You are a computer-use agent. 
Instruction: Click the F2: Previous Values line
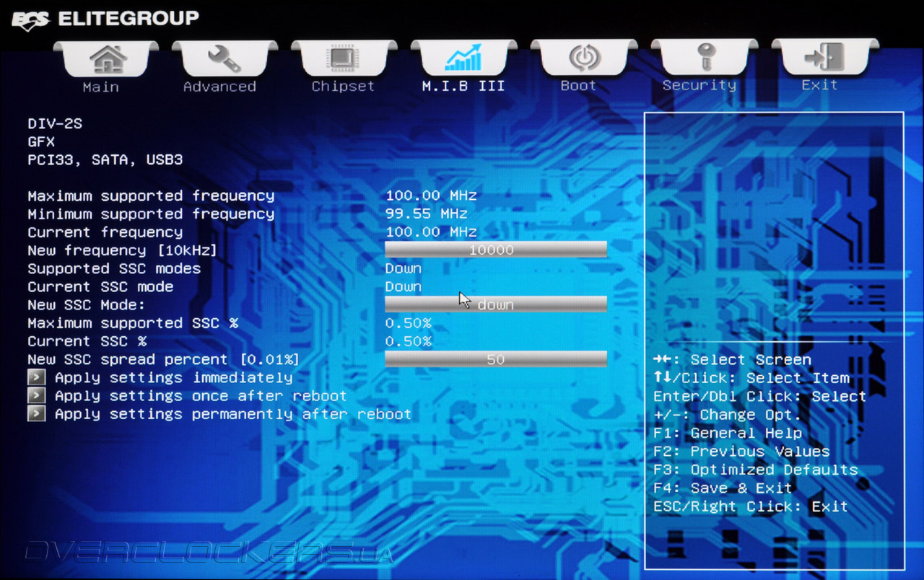pos(741,452)
